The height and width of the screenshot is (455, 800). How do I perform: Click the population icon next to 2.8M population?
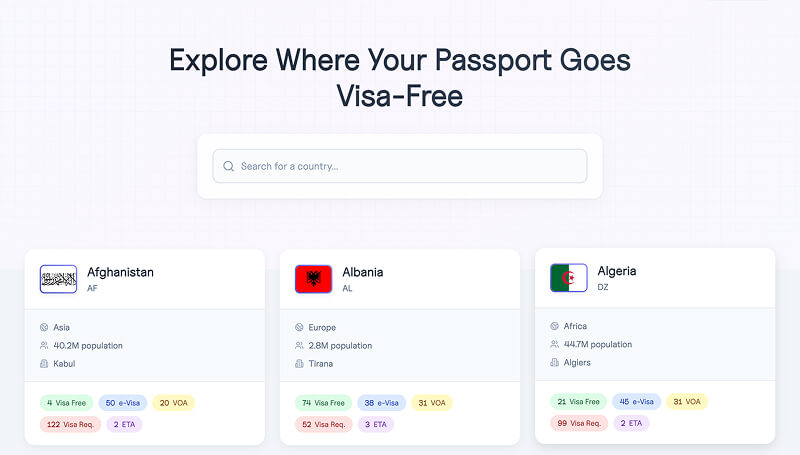coord(299,345)
